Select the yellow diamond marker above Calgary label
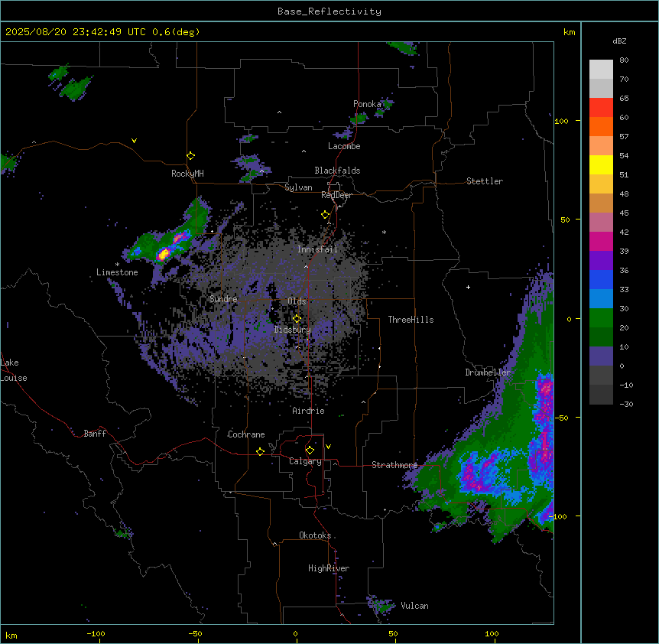Viewport: 659px width, 644px height. click(310, 450)
